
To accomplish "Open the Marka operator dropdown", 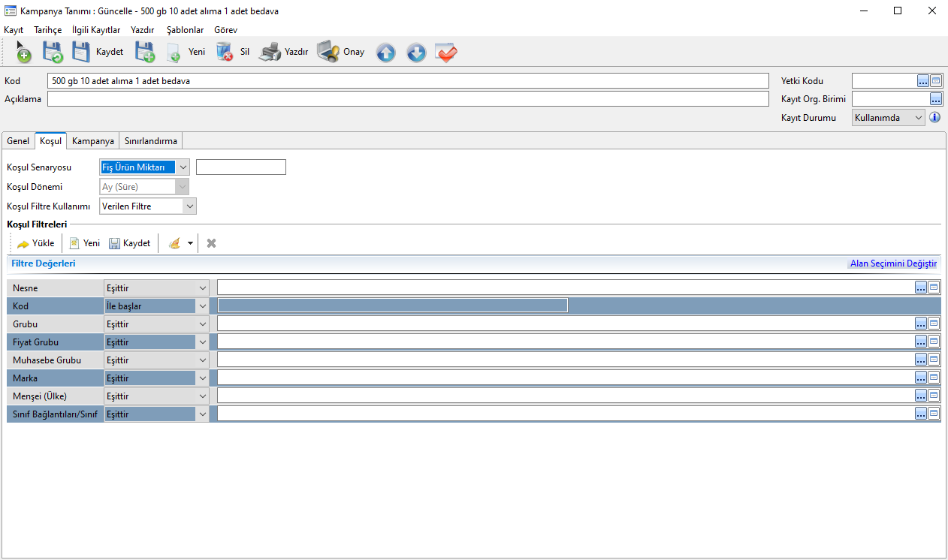I will pyautogui.click(x=202, y=378).
